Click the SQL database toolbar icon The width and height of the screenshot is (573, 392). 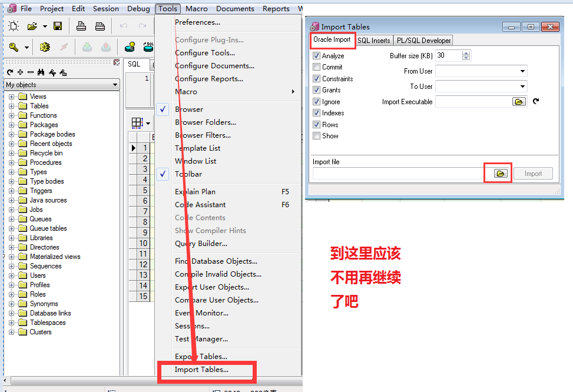tap(148, 47)
